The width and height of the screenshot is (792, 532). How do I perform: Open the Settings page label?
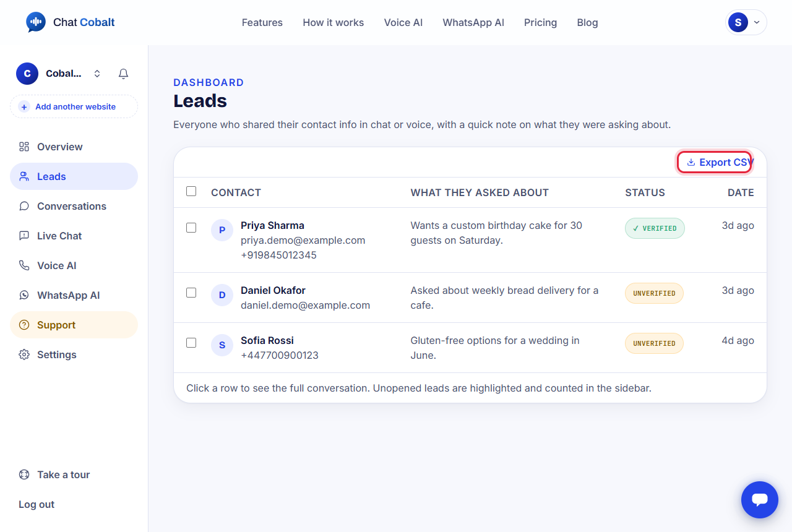point(57,354)
